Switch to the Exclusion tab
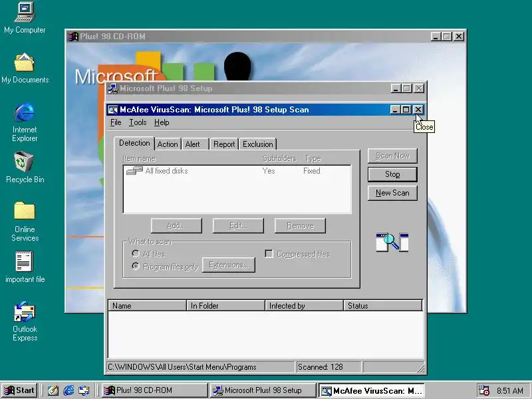 point(258,144)
